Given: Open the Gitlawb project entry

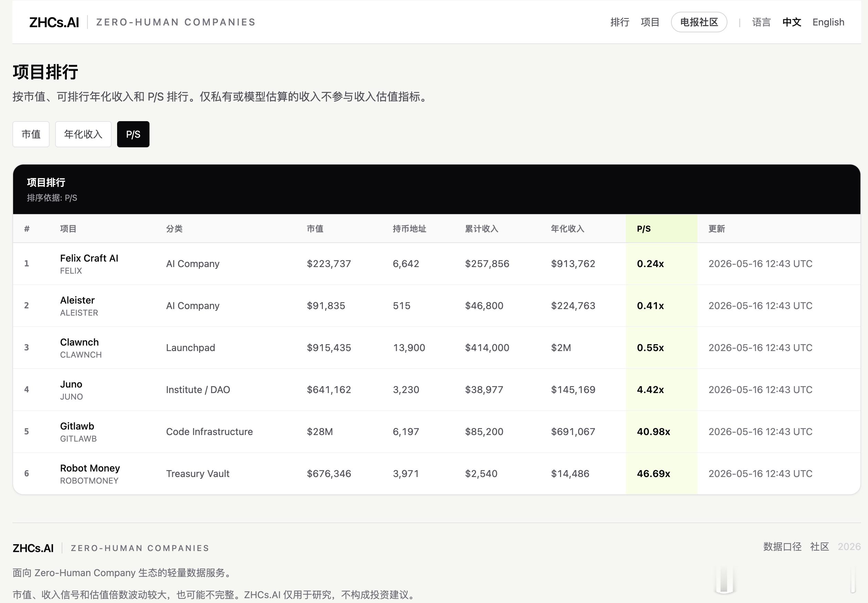Looking at the screenshot, I should [77, 426].
